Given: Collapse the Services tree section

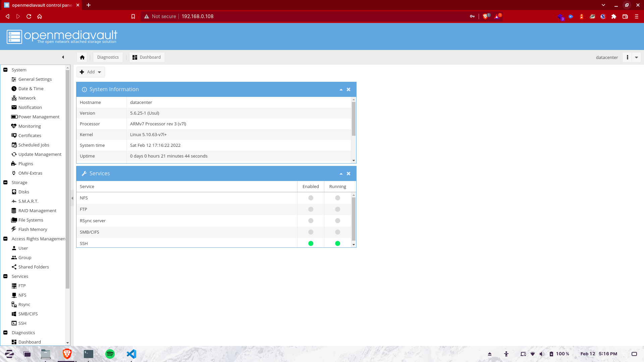Looking at the screenshot, I should click(5, 276).
